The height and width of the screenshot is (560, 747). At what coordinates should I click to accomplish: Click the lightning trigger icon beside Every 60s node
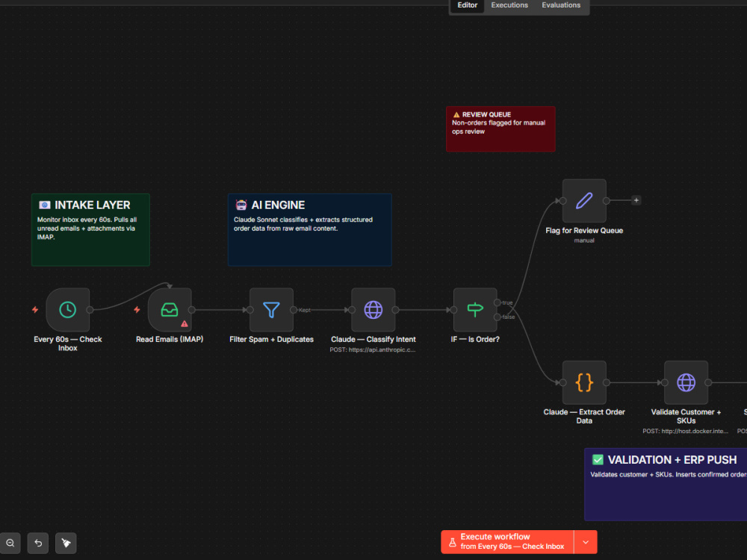click(x=35, y=310)
